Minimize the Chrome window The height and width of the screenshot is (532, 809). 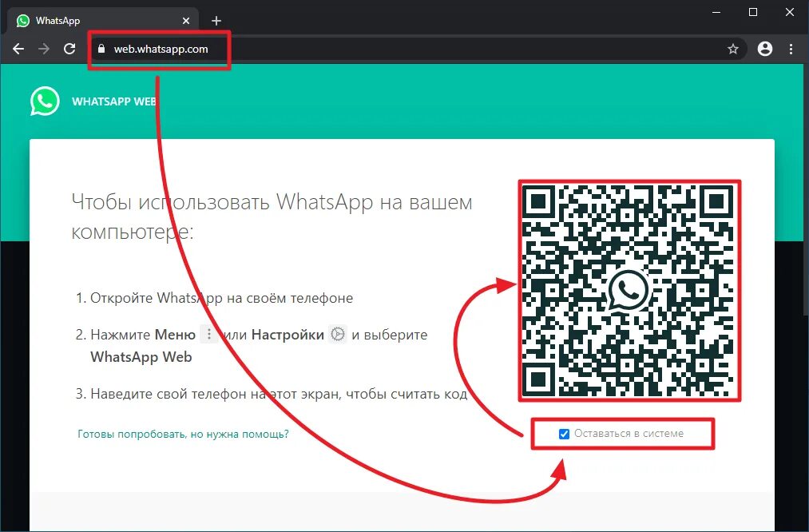point(716,13)
